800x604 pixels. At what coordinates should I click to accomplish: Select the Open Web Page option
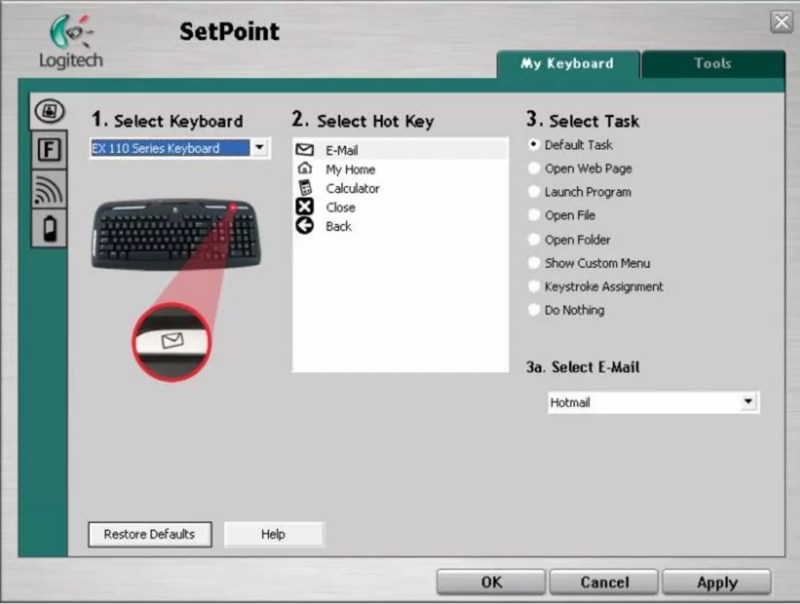[x=580, y=168]
